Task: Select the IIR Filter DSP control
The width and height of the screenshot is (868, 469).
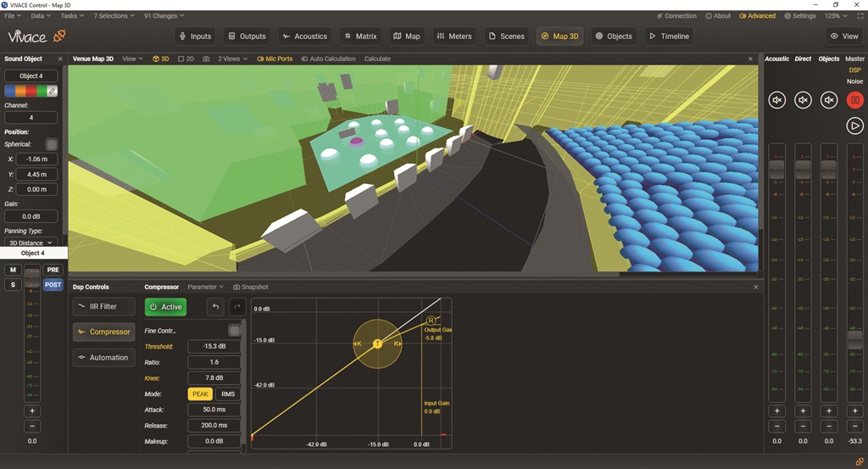Action: click(103, 306)
